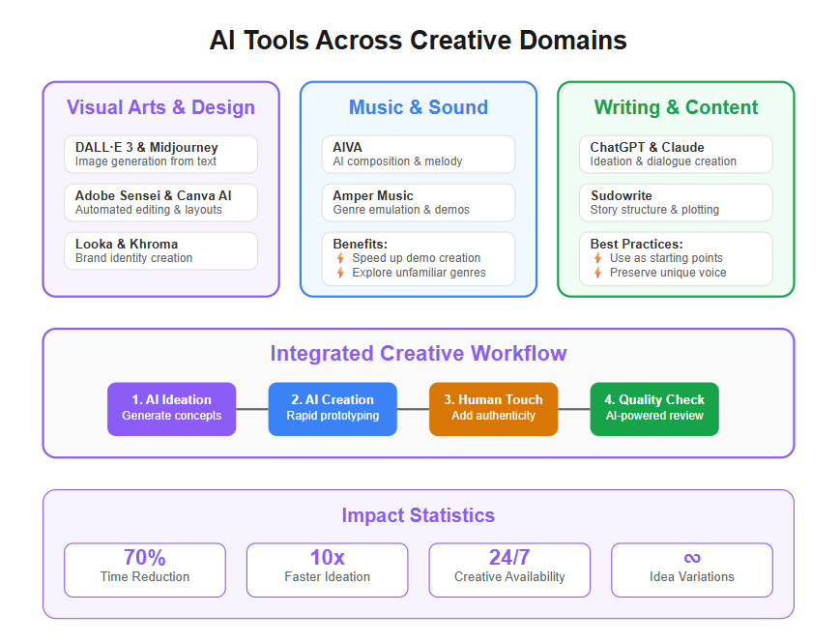The image size is (840, 642).
Task: Click the text Speed up demo creation
Action: 417,258
